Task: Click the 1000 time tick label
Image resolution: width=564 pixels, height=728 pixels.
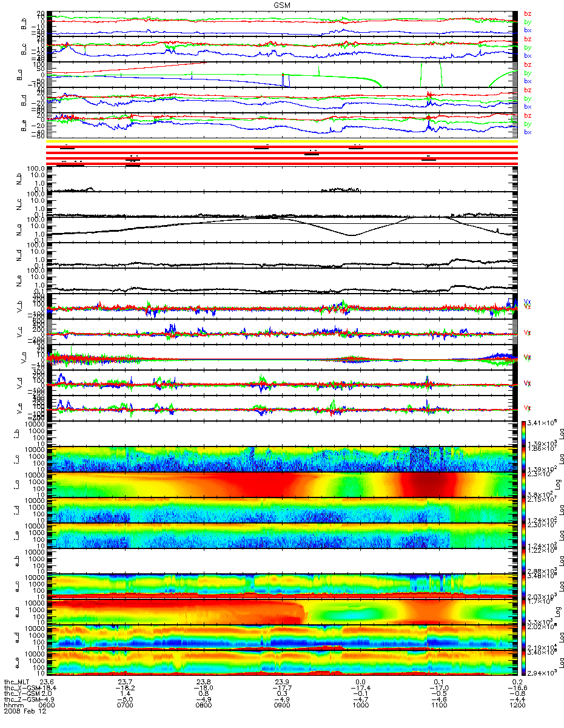Action: point(360,706)
